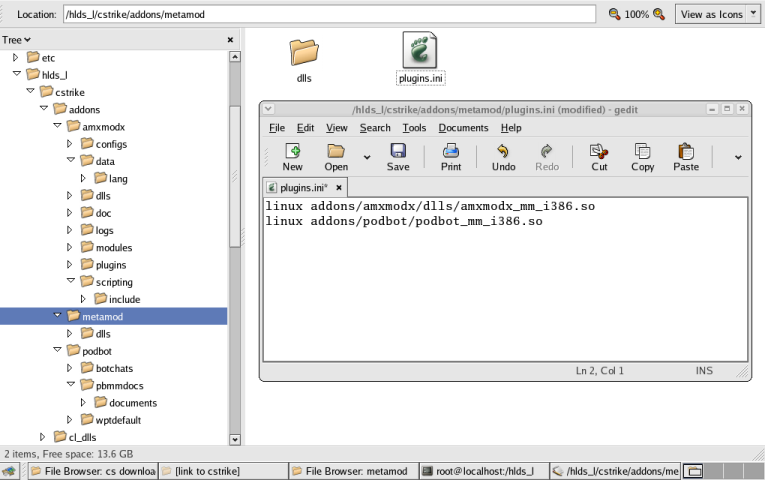This screenshot has height=480, width=765.
Task: Open the recent files arrow next to Open
Action: pyautogui.click(x=367, y=157)
